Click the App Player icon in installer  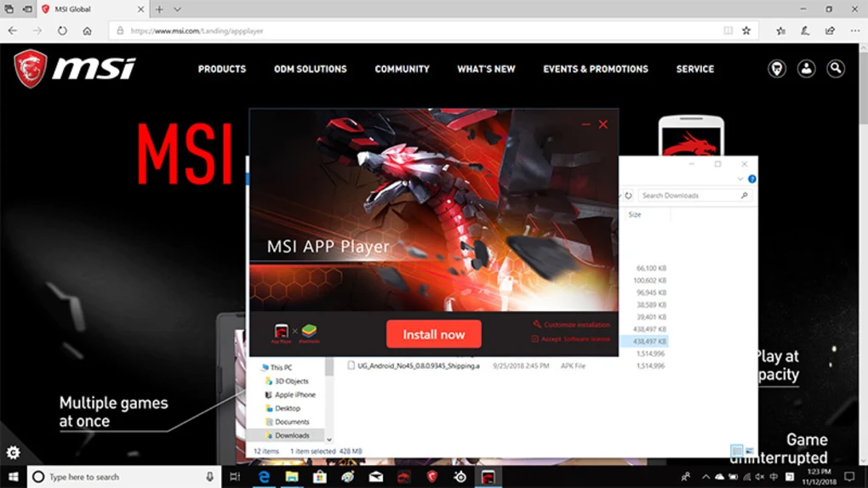click(281, 332)
